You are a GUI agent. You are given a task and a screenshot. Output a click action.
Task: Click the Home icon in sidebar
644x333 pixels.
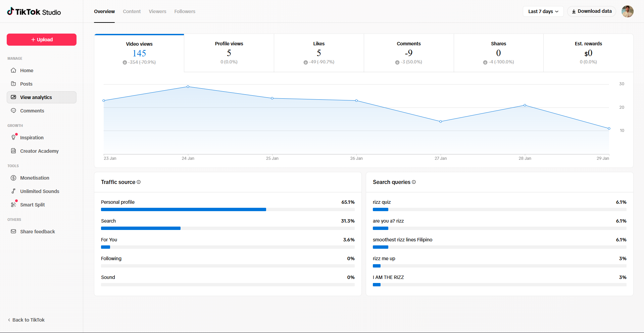pos(13,70)
